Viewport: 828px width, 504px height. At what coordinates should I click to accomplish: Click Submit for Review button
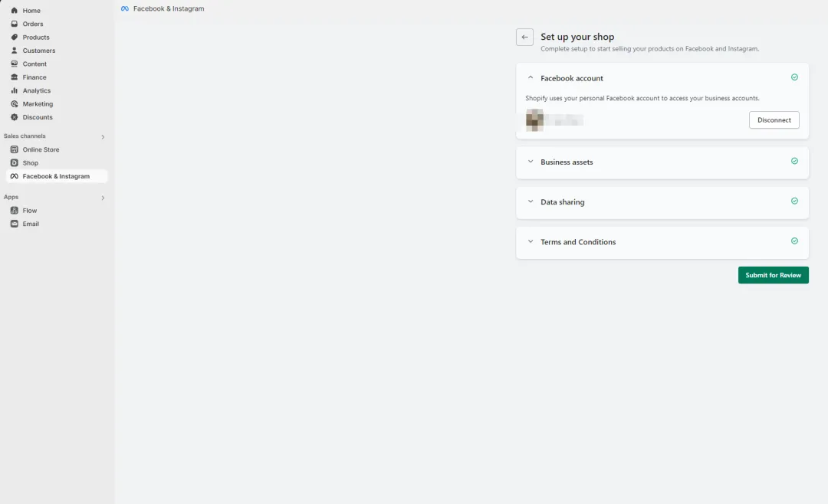coord(773,275)
